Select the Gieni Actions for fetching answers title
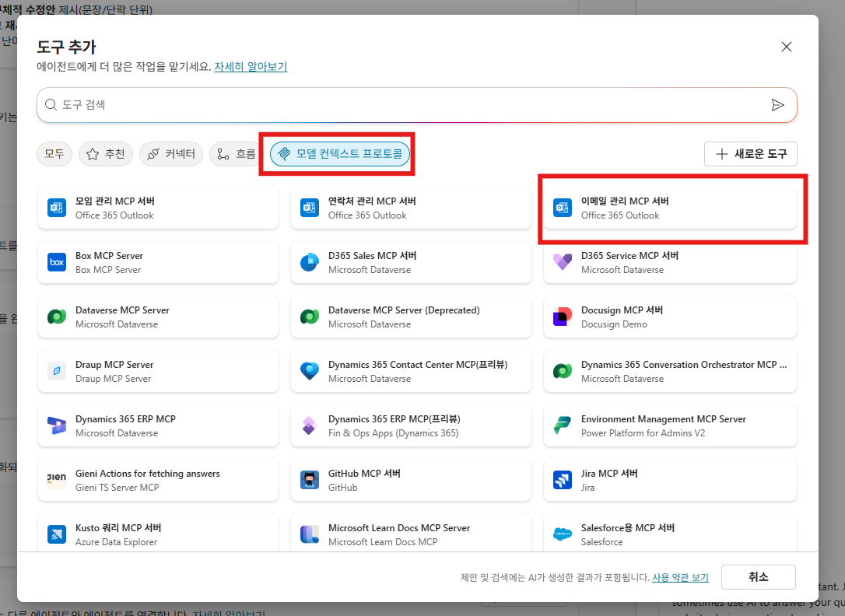 pyautogui.click(x=148, y=474)
